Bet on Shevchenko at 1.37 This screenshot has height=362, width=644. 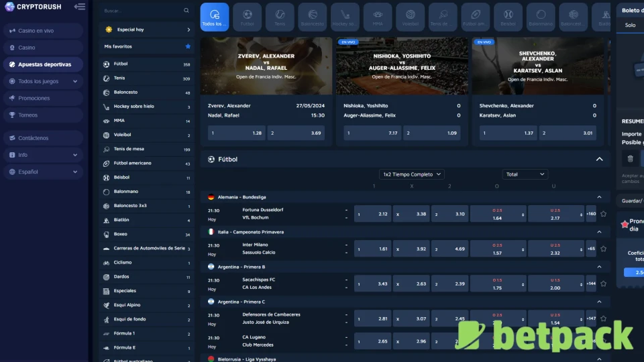[x=508, y=133]
